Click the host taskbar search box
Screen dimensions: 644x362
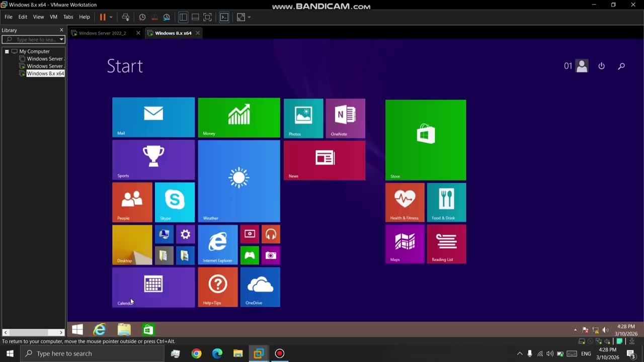[92, 353]
